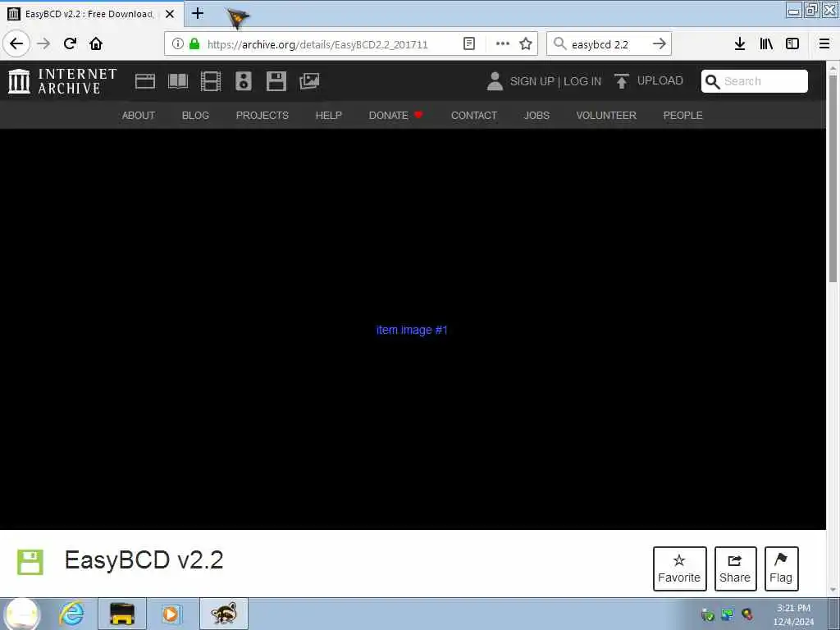Open the page actions three-dot menu
840x630 pixels.
click(x=503, y=44)
